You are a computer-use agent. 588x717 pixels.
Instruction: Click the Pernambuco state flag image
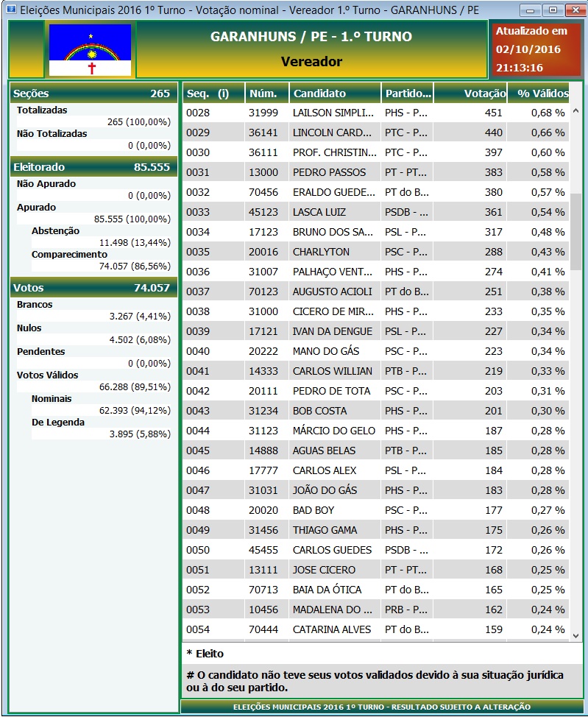coord(90,50)
